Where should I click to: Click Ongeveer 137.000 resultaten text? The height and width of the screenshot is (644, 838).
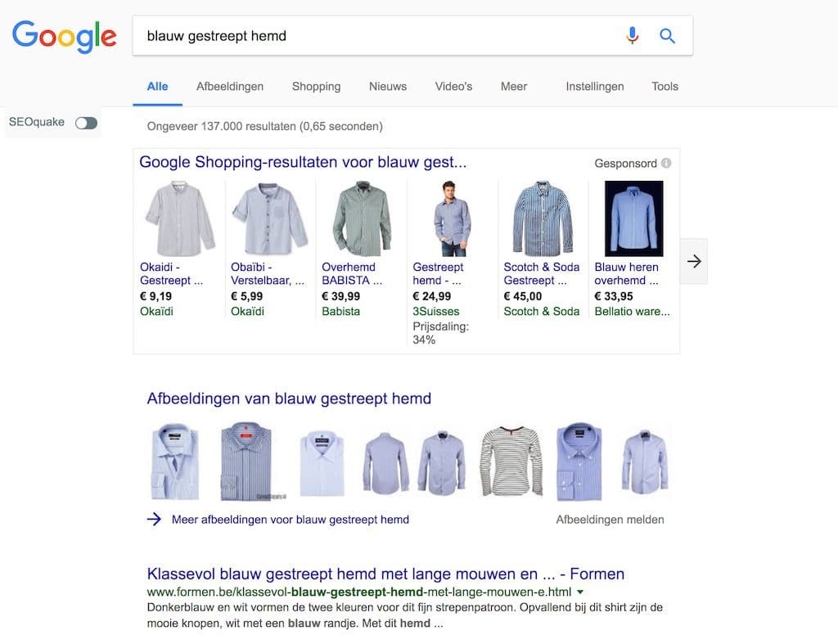click(x=264, y=127)
